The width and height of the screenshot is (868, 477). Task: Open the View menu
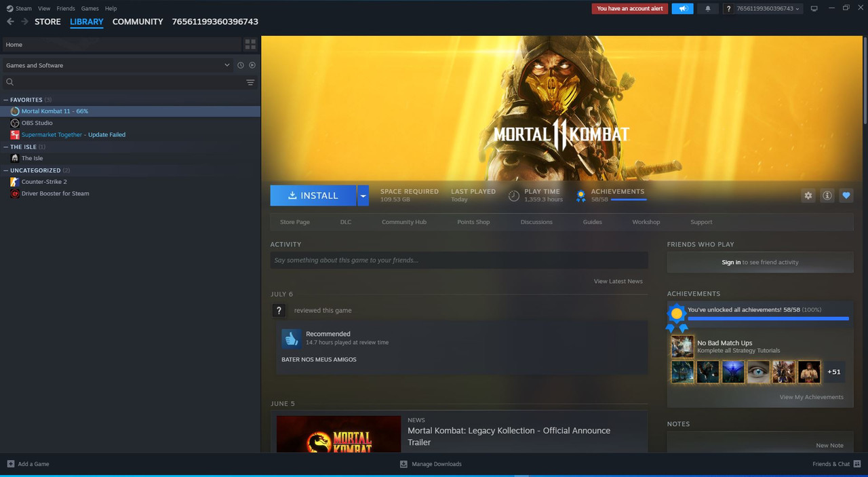(44, 9)
